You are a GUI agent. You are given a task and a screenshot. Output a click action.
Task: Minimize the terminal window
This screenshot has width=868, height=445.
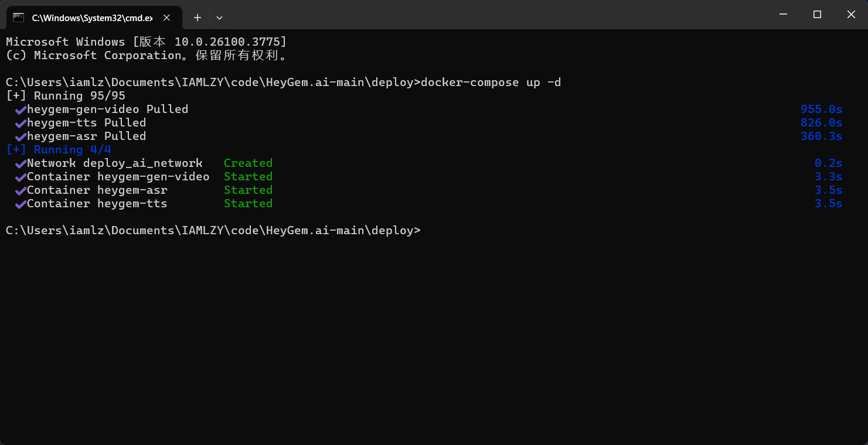tap(783, 15)
